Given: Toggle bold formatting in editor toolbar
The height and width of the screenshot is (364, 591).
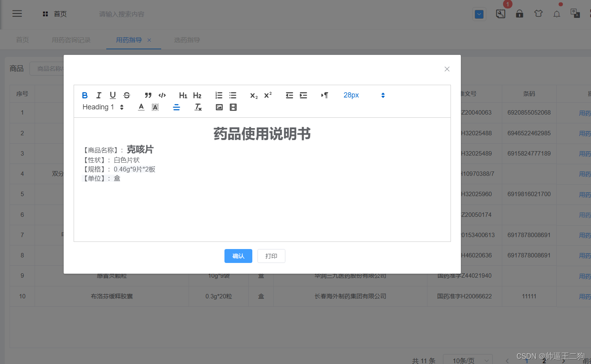Looking at the screenshot, I should pos(85,95).
